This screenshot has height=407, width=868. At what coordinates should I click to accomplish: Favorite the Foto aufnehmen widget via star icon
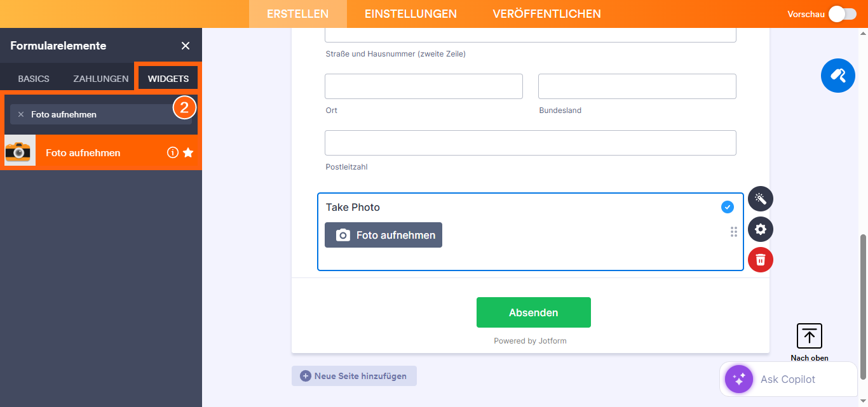pos(189,152)
